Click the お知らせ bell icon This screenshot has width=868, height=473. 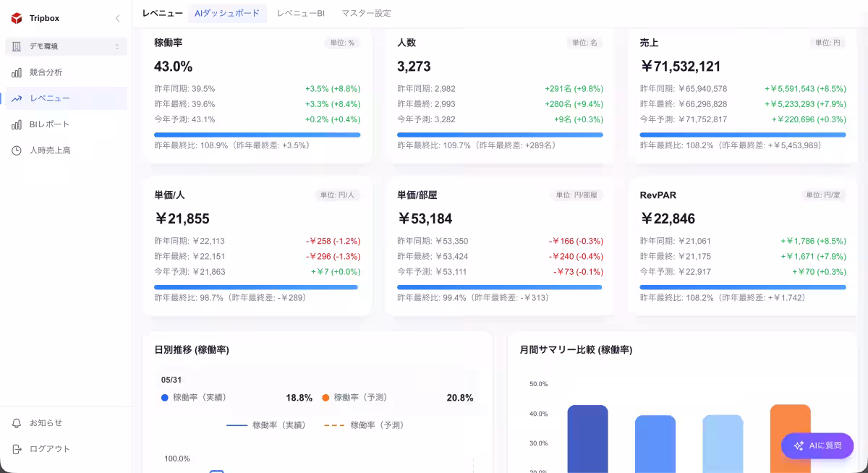click(17, 423)
